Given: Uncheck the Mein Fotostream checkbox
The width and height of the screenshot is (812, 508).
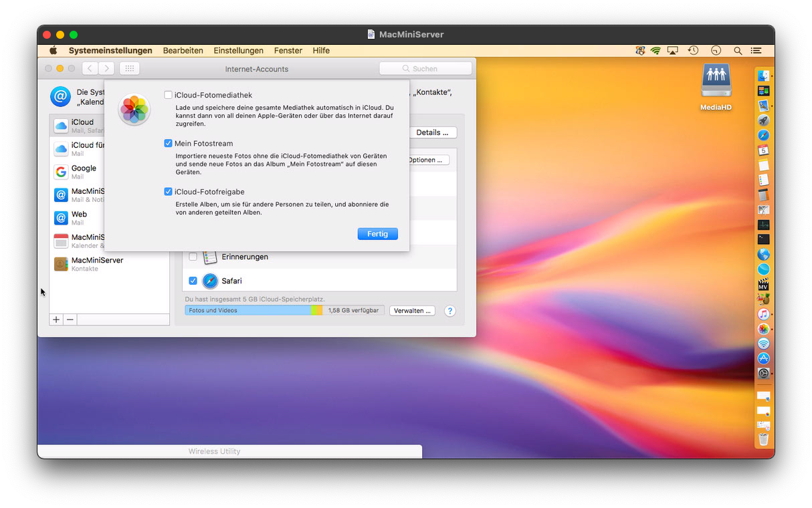Looking at the screenshot, I should [x=169, y=143].
